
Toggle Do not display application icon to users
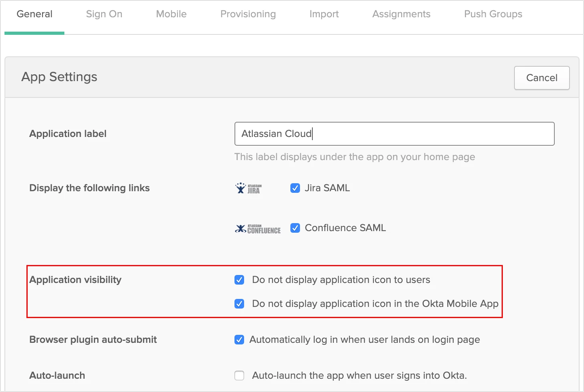pos(239,280)
